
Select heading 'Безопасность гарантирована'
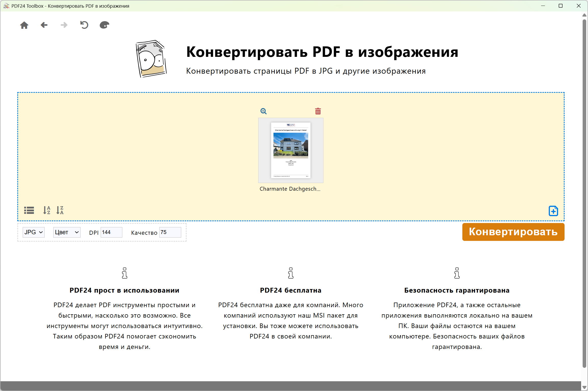457,290
